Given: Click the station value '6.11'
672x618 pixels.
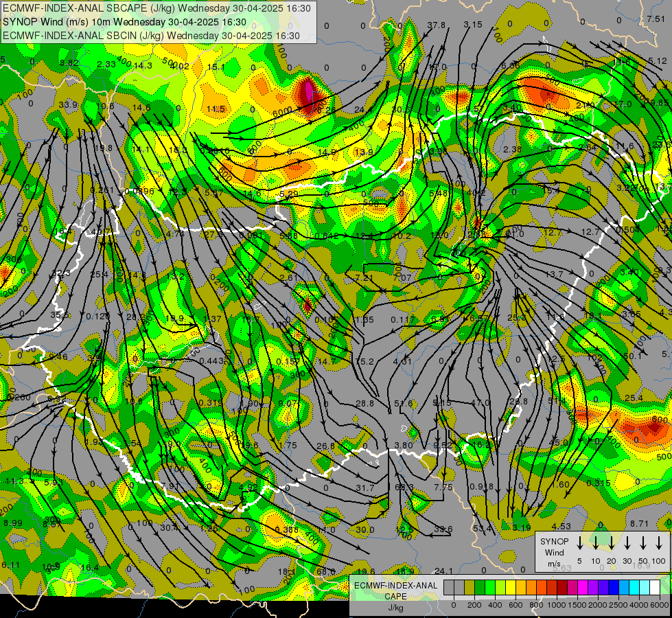Looking at the screenshot, I should 10,565.
